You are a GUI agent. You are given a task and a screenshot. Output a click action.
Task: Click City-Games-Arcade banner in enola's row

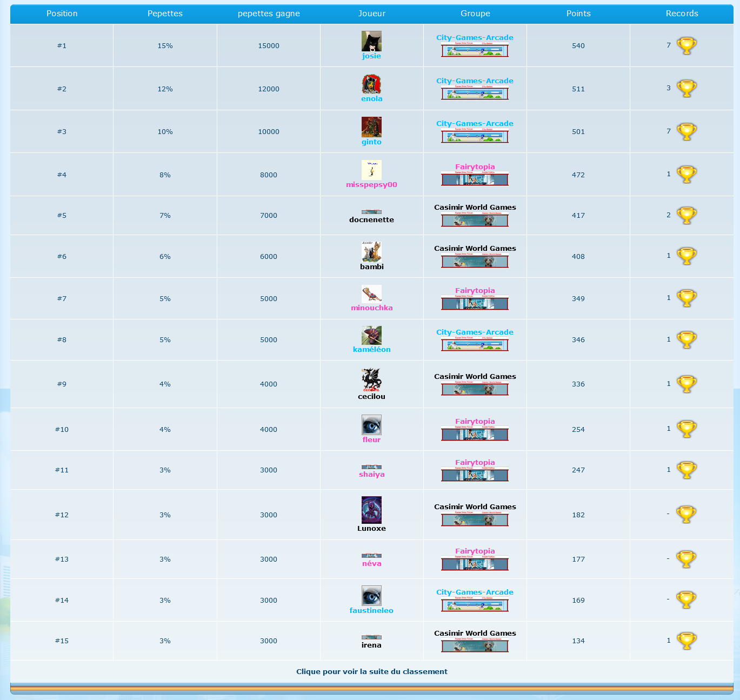coord(475,93)
